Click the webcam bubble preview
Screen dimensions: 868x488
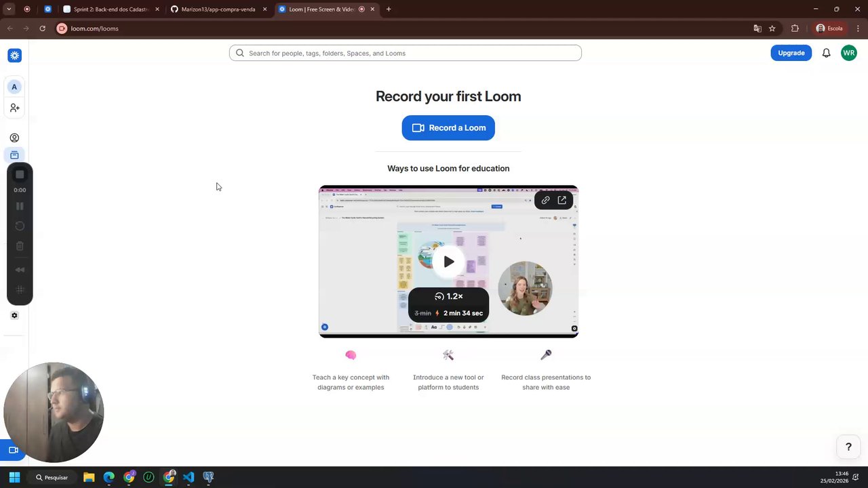coord(54,412)
